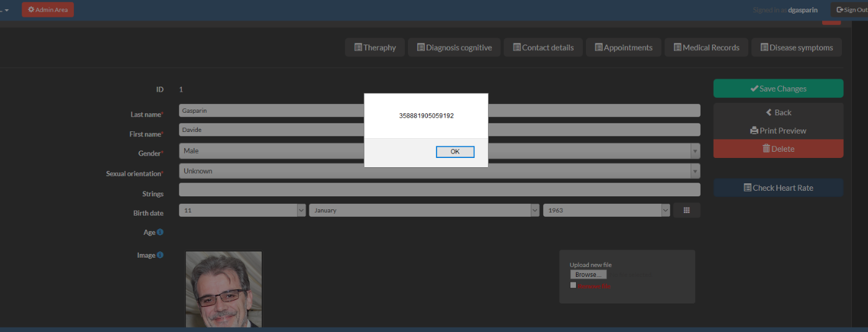Open the birth year dropdown
Image resolution: width=868 pixels, height=332 pixels.
click(x=607, y=210)
